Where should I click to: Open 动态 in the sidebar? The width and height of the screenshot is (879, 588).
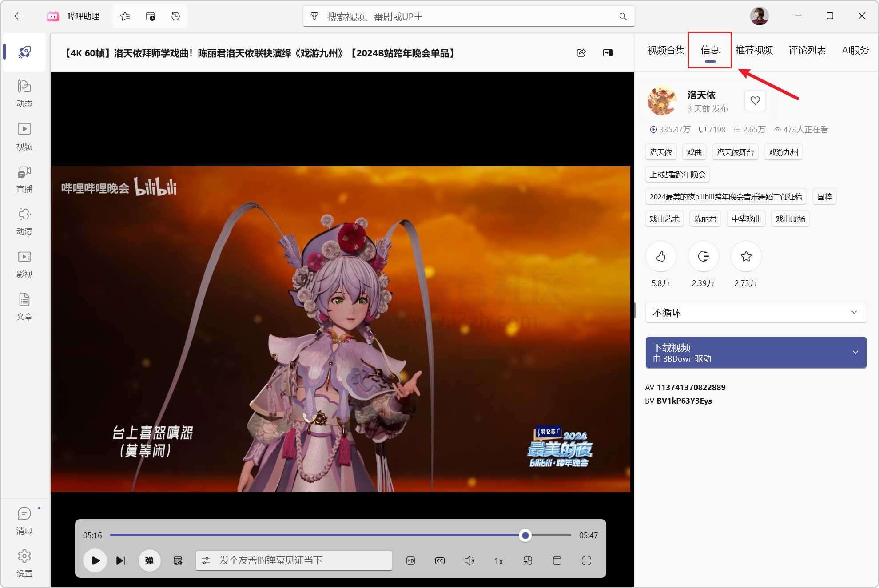24,94
